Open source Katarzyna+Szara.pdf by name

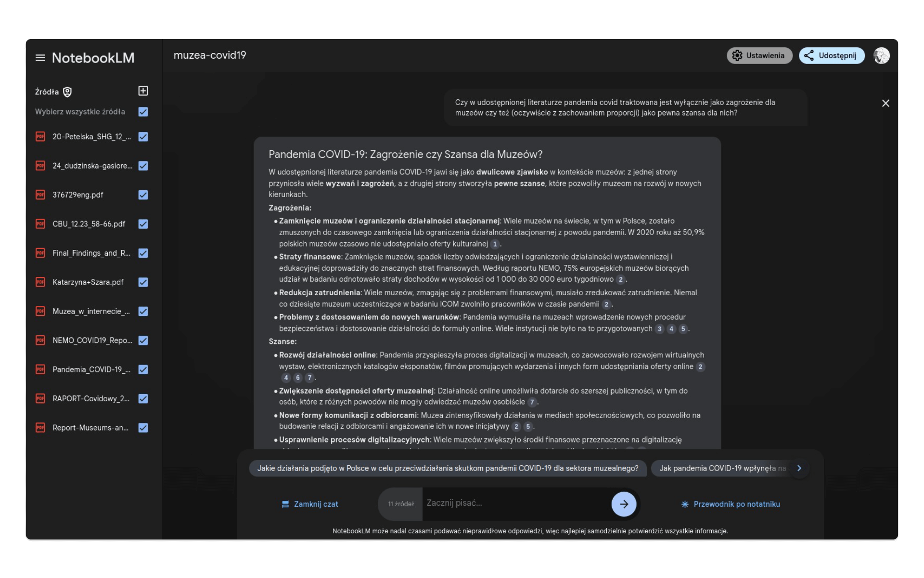click(x=88, y=282)
